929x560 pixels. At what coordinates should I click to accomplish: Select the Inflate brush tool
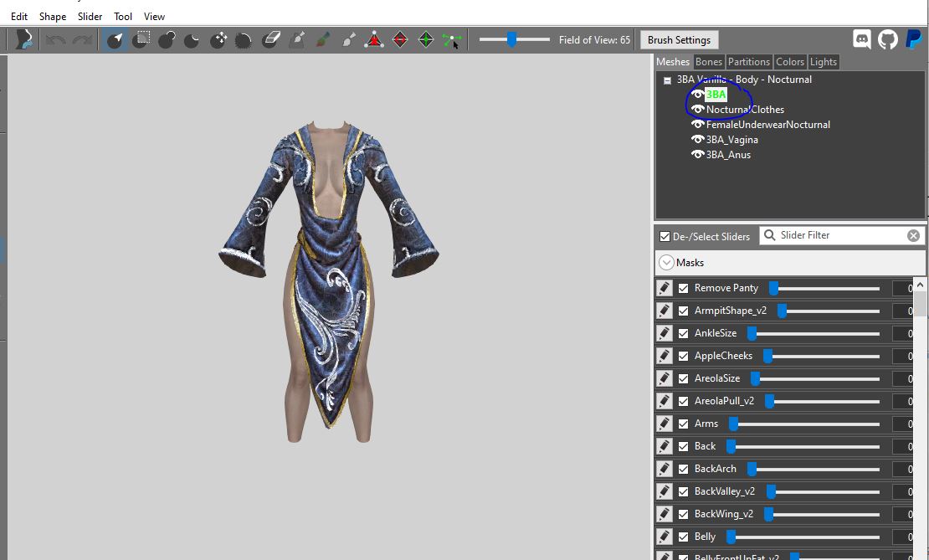point(167,39)
